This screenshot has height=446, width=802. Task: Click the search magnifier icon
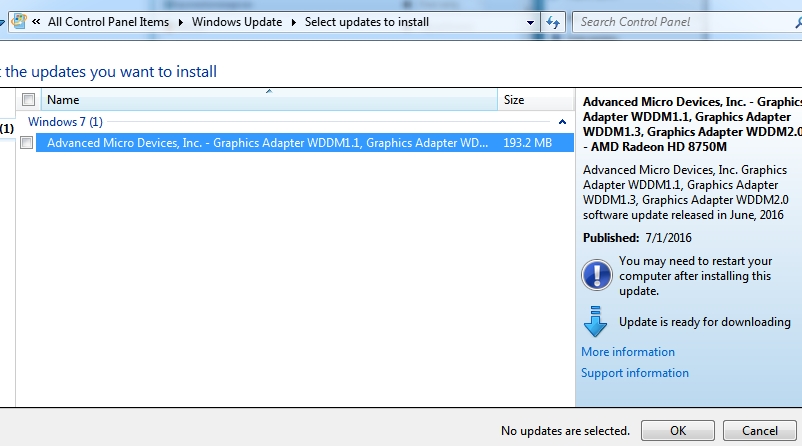pos(798,22)
